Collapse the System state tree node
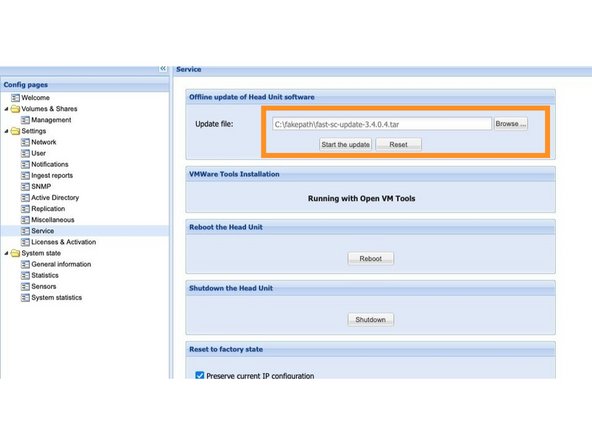The image size is (592, 444). [6, 253]
